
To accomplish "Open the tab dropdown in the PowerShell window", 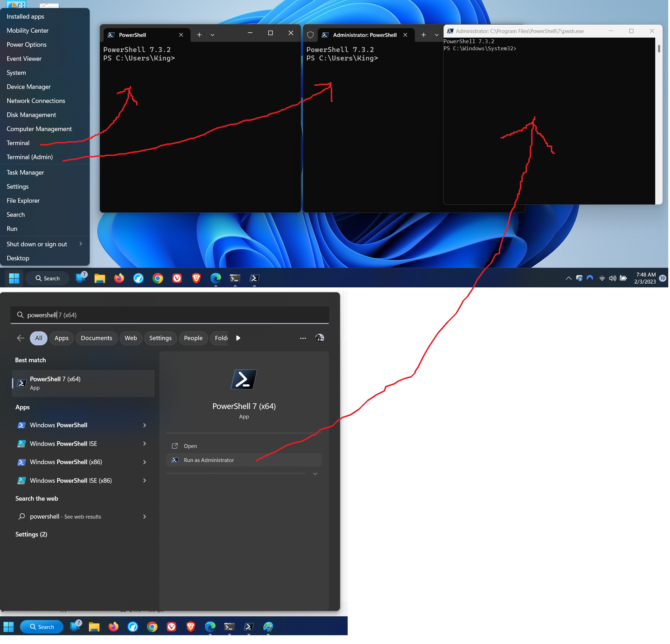I will tap(212, 35).
